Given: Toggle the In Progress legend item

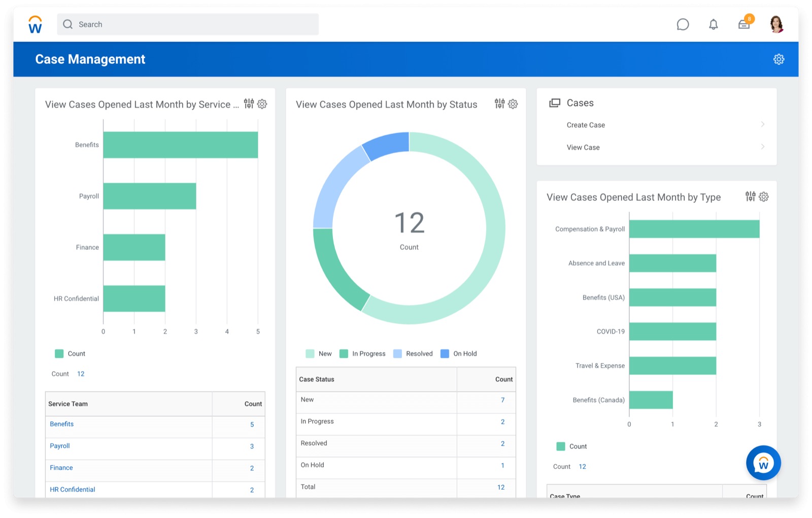Looking at the screenshot, I should tap(362, 353).
